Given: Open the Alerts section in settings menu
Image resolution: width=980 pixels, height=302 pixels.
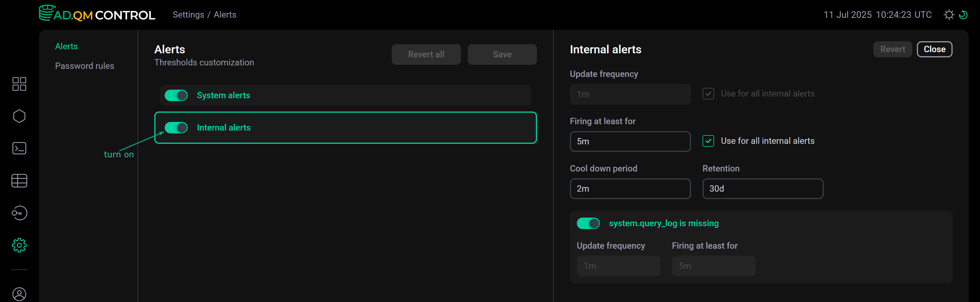Looking at the screenshot, I should [66, 46].
